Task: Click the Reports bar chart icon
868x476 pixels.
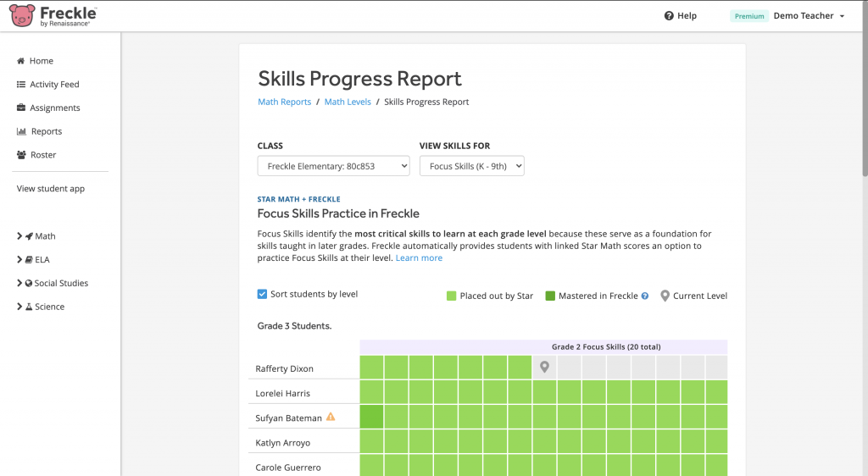Action: click(x=21, y=131)
